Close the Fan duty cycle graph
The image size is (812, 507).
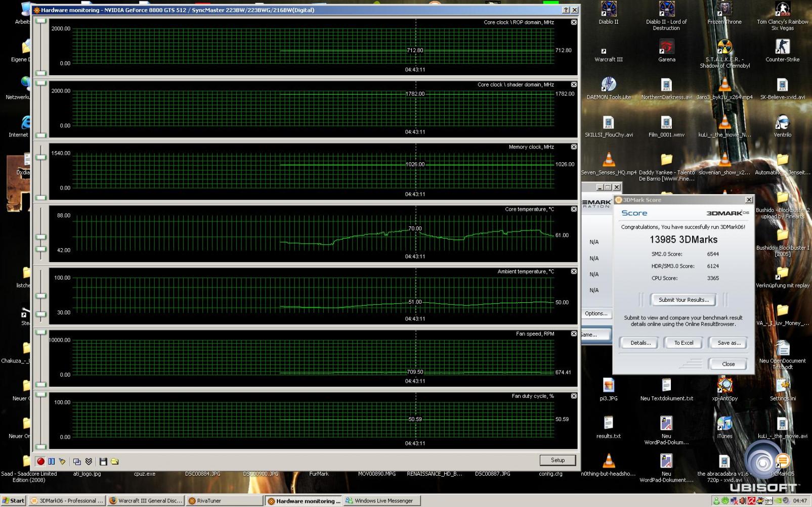click(x=574, y=396)
